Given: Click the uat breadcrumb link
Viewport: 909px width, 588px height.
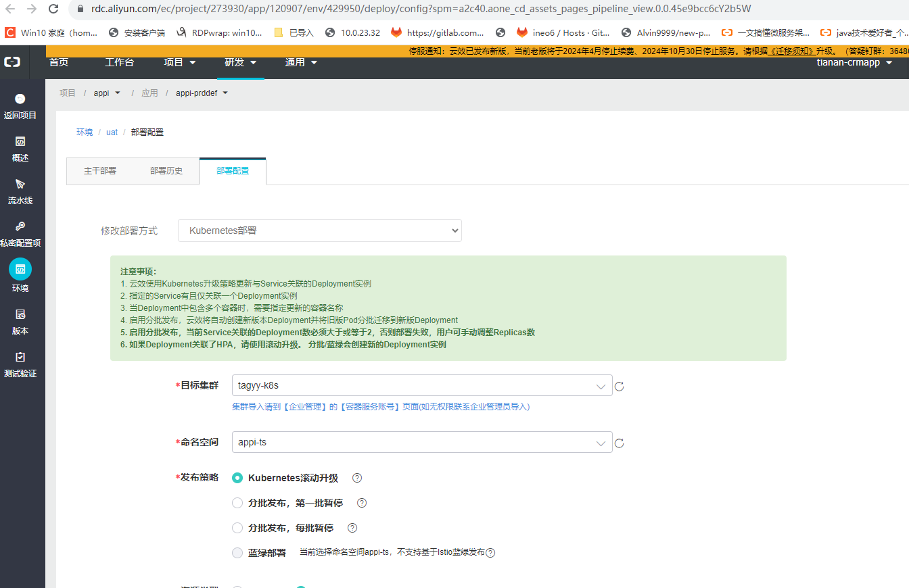Looking at the screenshot, I should [112, 132].
